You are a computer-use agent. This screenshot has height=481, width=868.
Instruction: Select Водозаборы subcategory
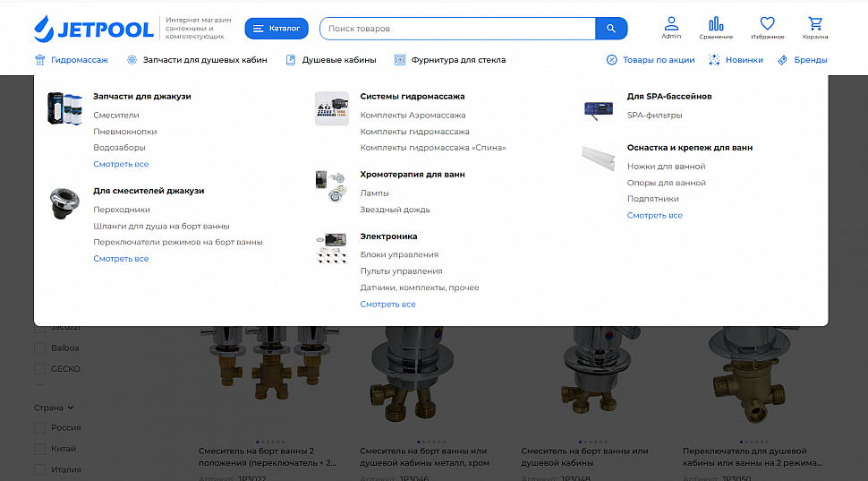click(x=119, y=148)
